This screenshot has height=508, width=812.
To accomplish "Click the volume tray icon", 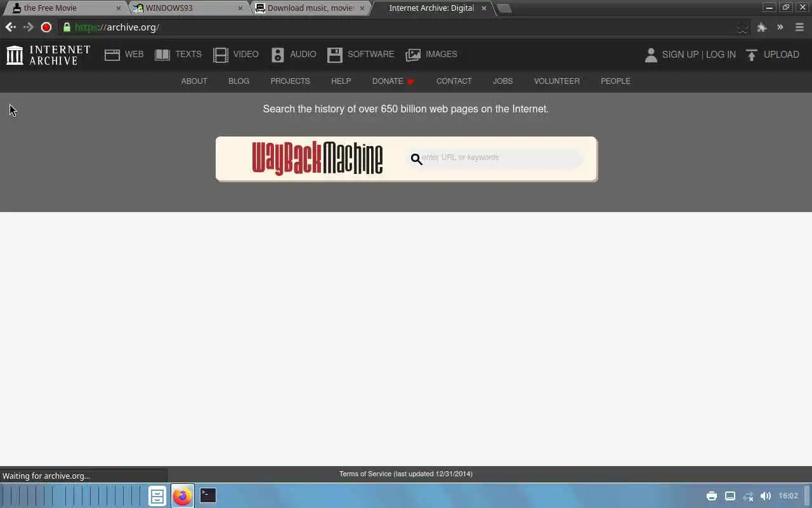I will tap(766, 496).
